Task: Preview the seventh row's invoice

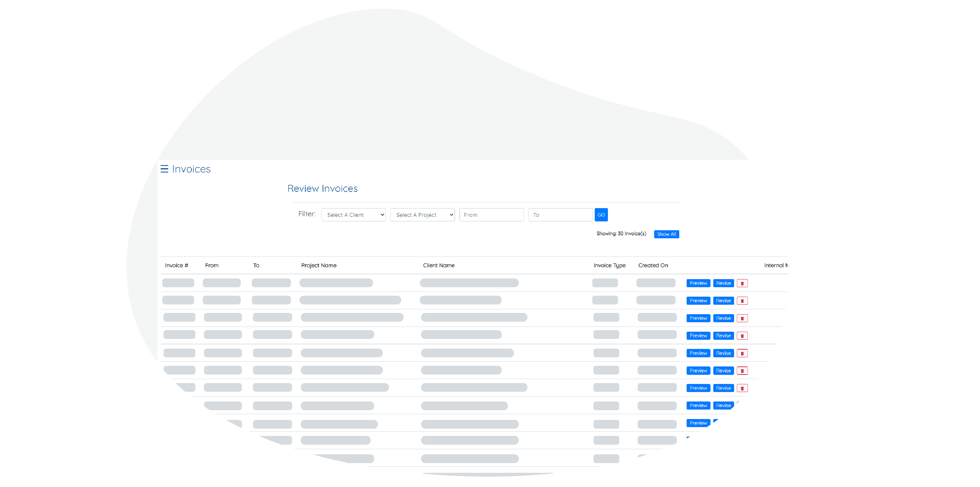Action: pos(698,388)
